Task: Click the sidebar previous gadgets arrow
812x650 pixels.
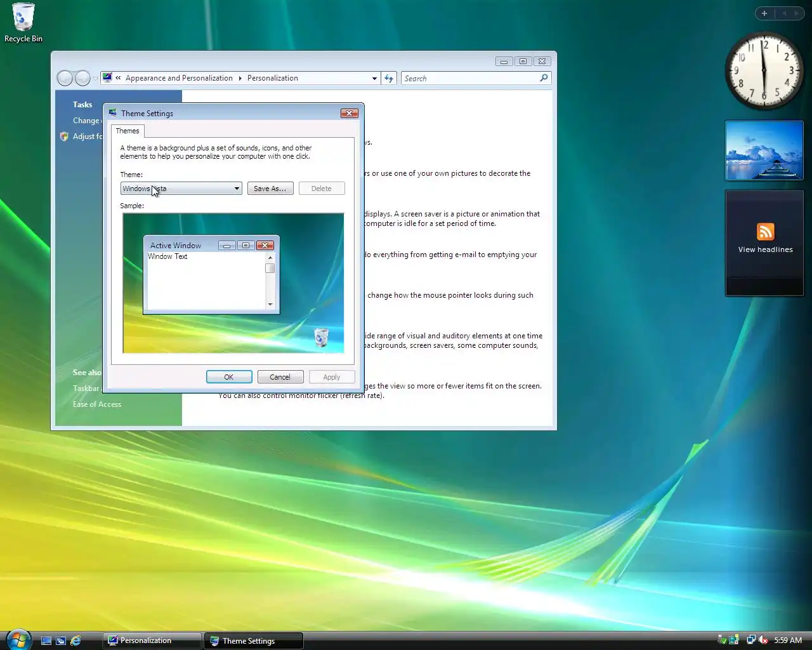Action: click(784, 13)
